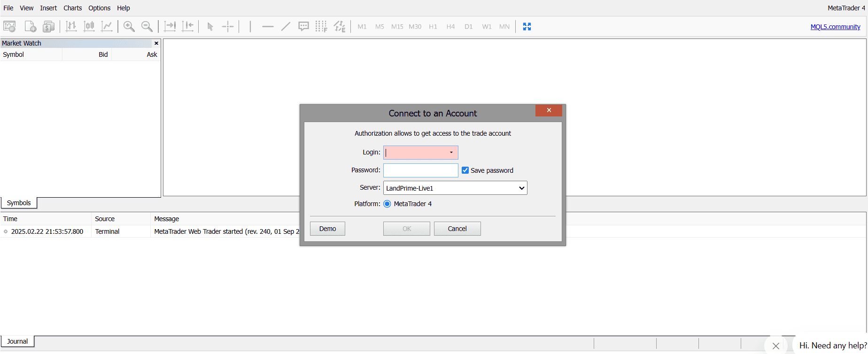Open the Server dropdown LandPrime-Live1
This screenshot has height=354, width=868.
(x=455, y=188)
